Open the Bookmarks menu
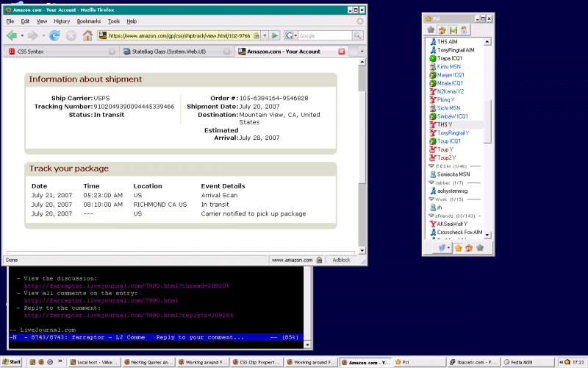This screenshot has width=588, height=368. (x=88, y=21)
